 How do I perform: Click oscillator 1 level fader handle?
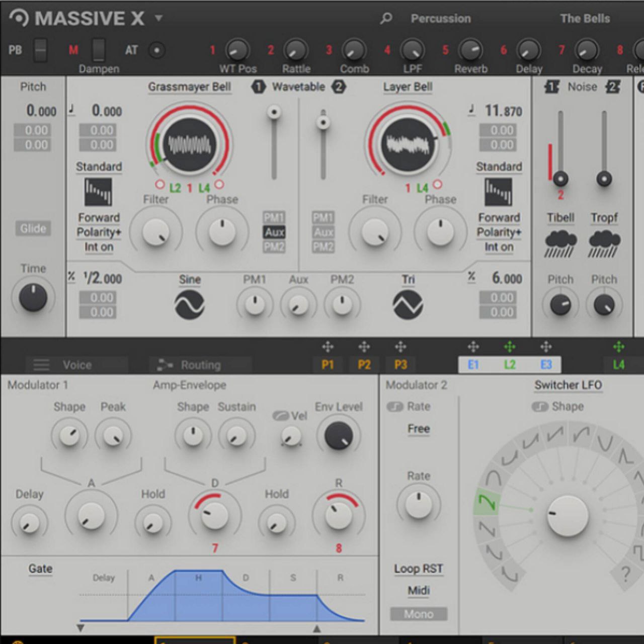[x=274, y=112]
